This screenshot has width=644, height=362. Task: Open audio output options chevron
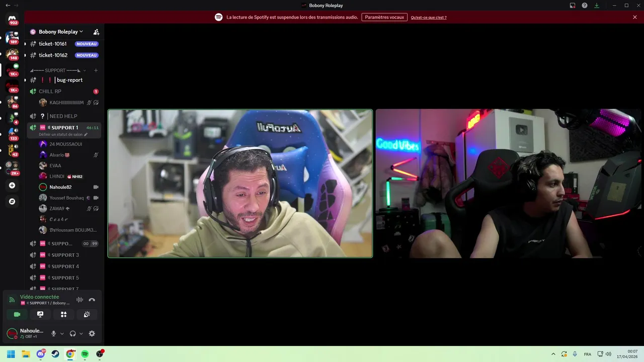(x=81, y=333)
